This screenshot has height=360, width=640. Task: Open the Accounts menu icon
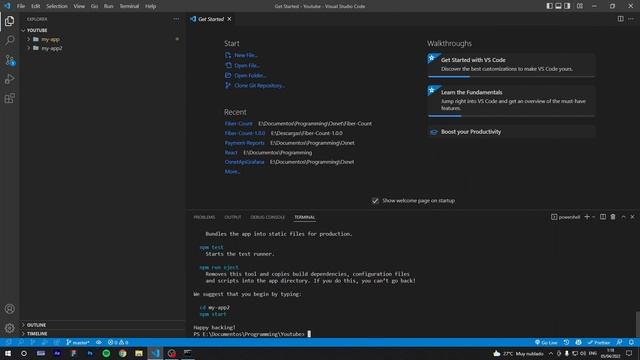click(9, 309)
